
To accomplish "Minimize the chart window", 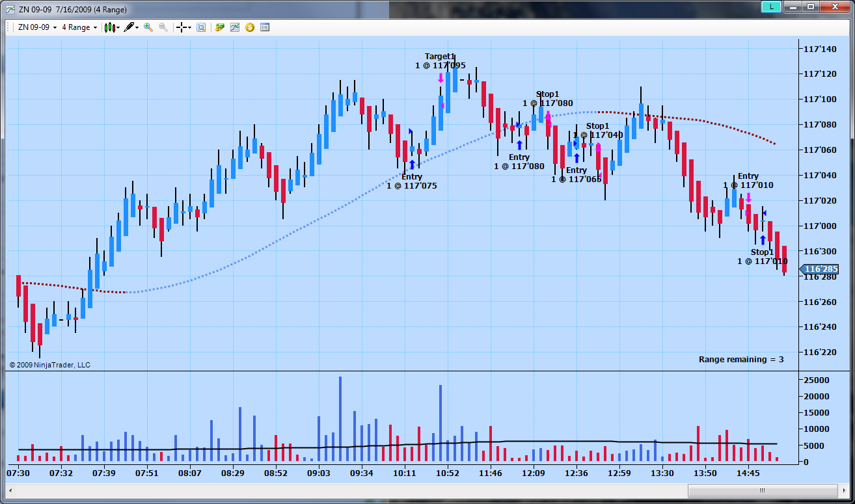I will point(792,7).
